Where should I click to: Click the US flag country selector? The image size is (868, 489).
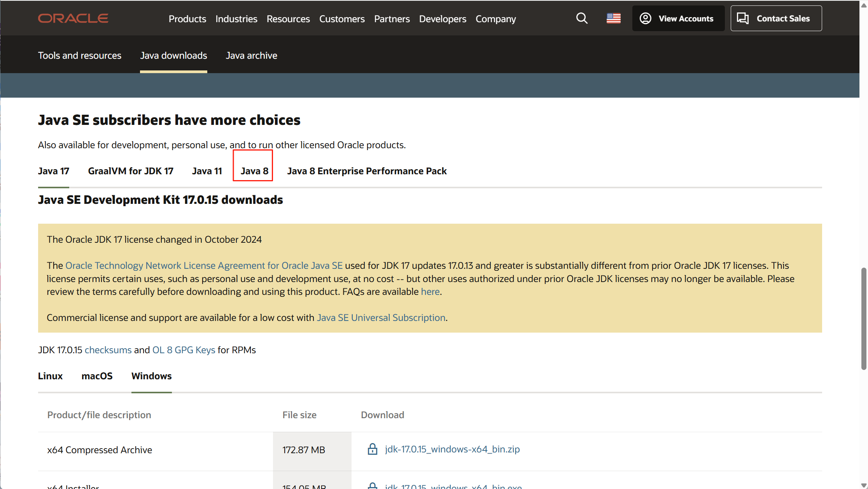point(614,18)
